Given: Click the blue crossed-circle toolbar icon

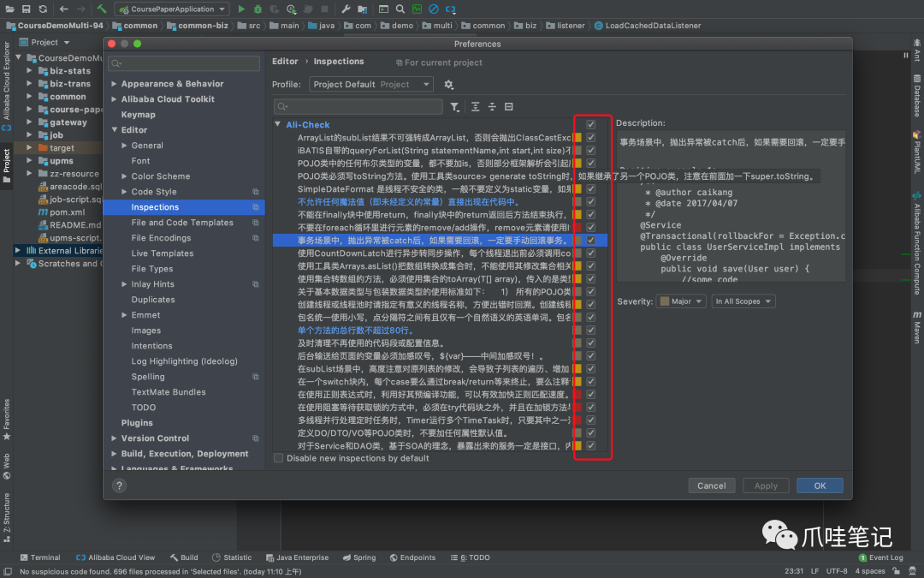Looking at the screenshot, I should click(x=434, y=9).
